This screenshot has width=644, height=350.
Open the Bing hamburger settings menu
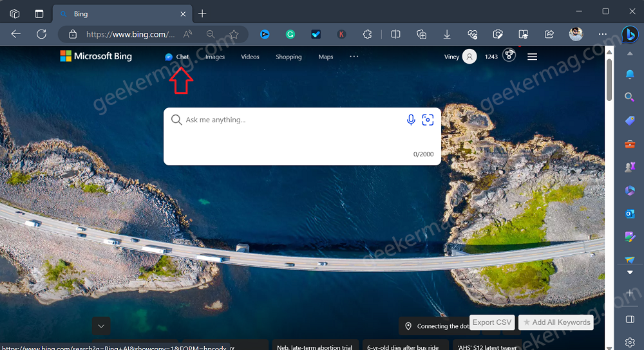point(533,57)
